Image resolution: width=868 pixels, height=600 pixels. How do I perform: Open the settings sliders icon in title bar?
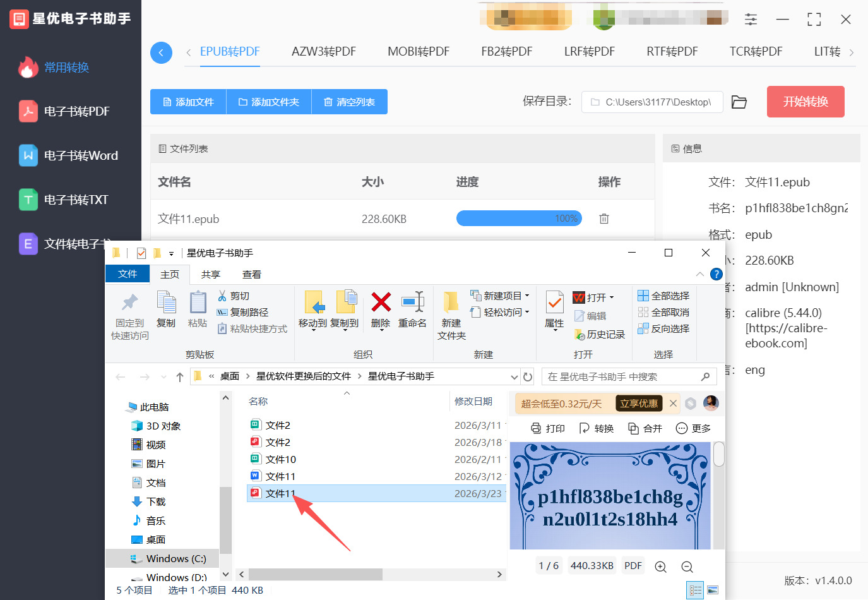pyautogui.click(x=751, y=19)
